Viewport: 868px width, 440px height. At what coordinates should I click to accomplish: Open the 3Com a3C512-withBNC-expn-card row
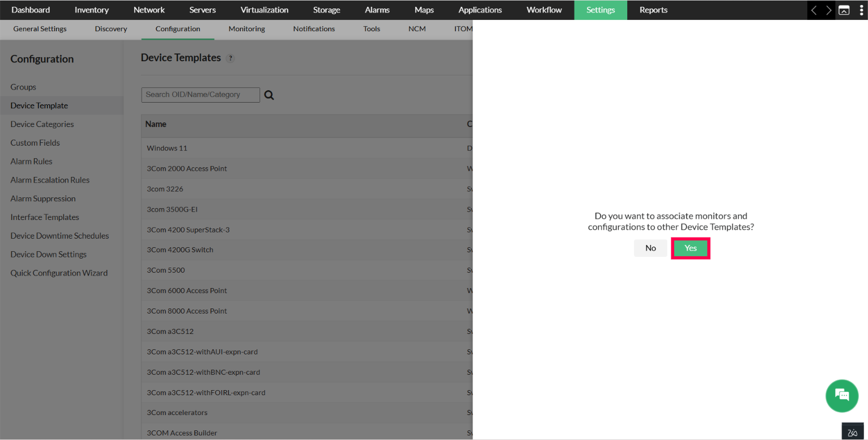tap(307, 372)
